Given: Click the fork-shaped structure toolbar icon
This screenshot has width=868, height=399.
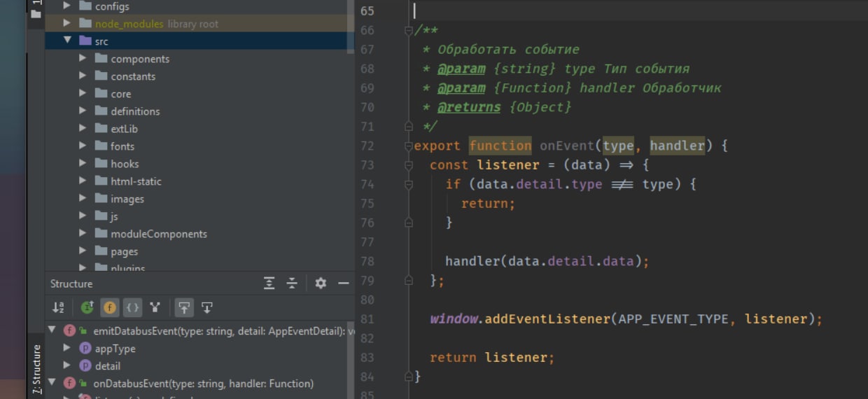Looking at the screenshot, I should click(x=155, y=307).
